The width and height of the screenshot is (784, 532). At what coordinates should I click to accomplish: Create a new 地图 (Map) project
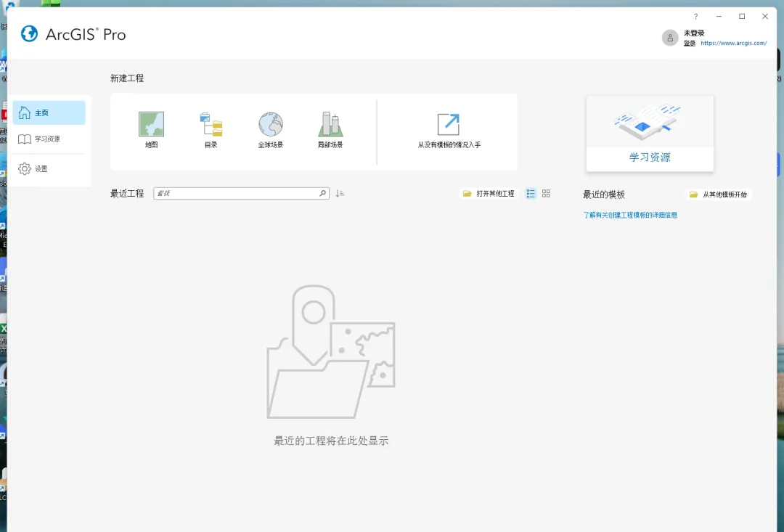coord(151,129)
